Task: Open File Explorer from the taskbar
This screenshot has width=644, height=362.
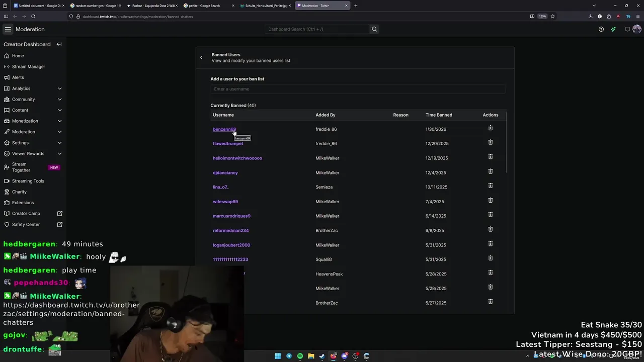Action: (311, 356)
